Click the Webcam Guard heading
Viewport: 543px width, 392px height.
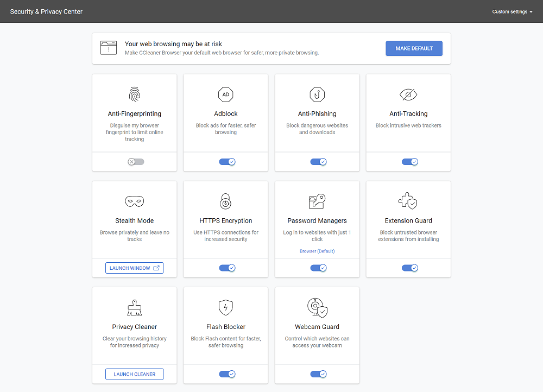pyautogui.click(x=317, y=326)
